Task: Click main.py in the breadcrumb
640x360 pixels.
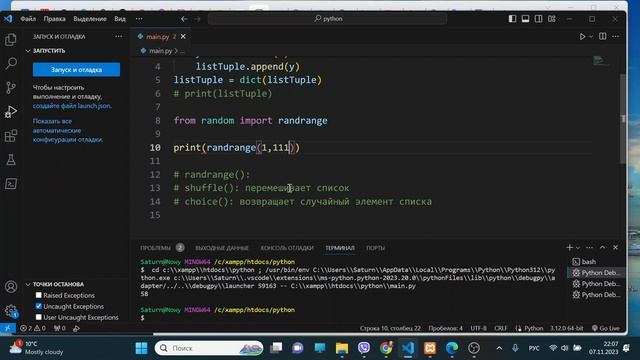Action: pyautogui.click(x=160, y=51)
